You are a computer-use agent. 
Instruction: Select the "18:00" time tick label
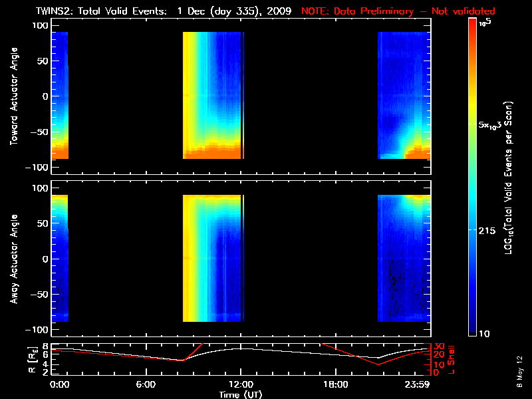[x=335, y=385]
